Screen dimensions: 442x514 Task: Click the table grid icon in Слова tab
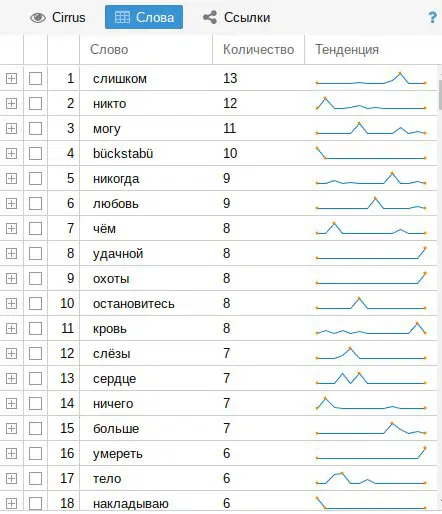click(x=122, y=17)
